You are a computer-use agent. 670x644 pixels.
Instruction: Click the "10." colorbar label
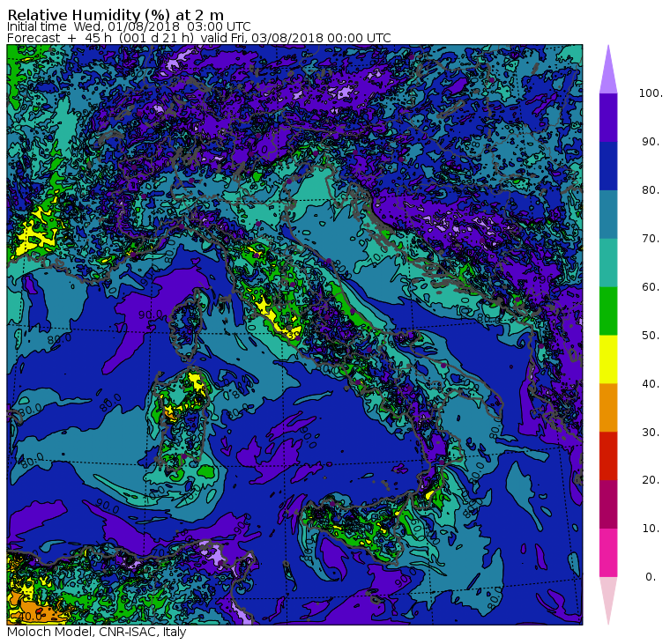[651, 529]
